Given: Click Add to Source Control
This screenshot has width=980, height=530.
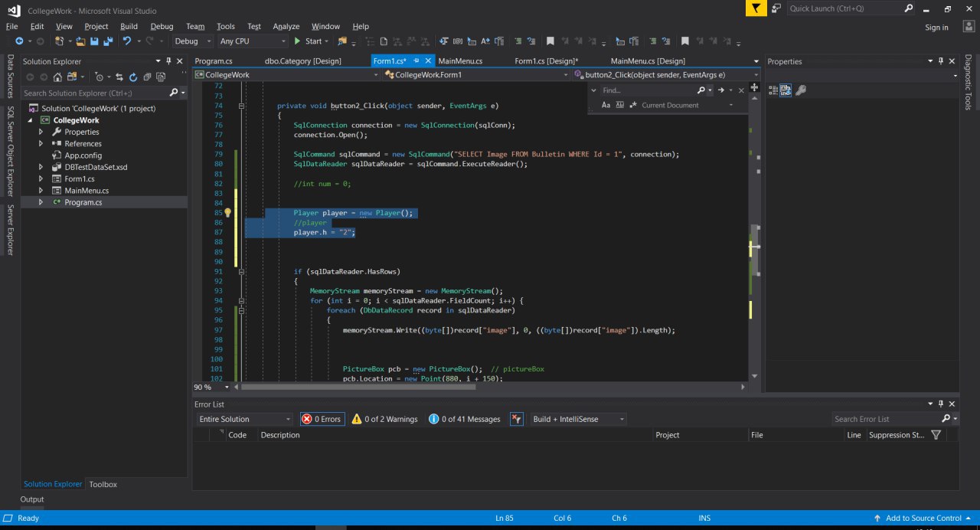Looking at the screenshot, I should pos(923,519).
